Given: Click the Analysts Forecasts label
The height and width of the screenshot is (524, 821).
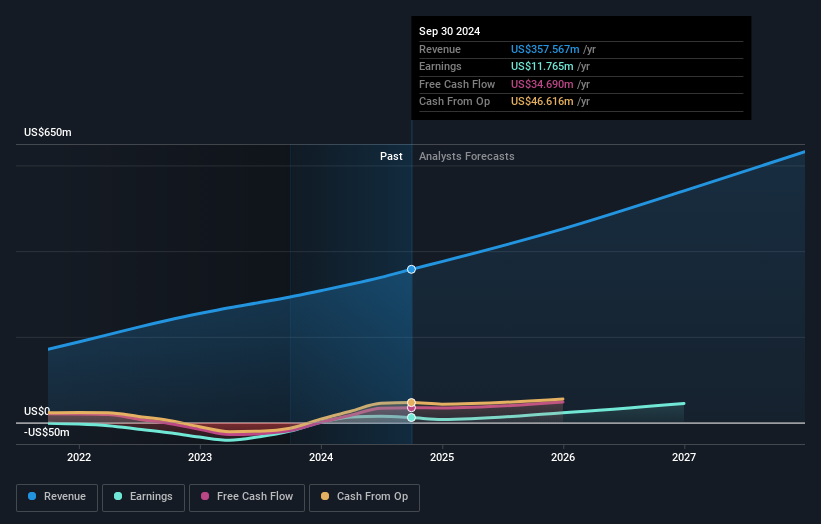Looking at the screenshot, I should coord(467,156).
